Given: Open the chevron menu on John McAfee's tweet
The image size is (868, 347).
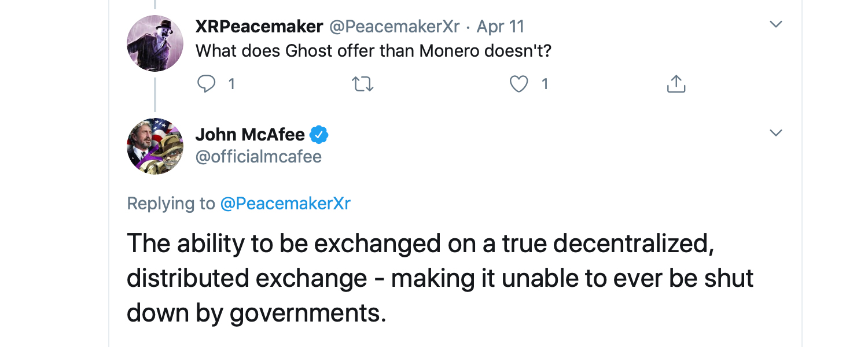Looking at the screenshot, I should pyautogui.click(x=775, y=133).
